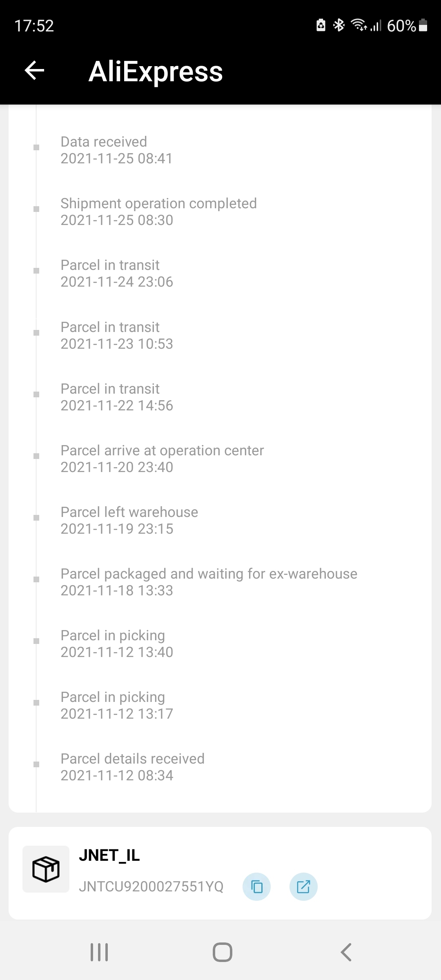Tap Shipment operation completed entry
441x980 pixels.
158,212
